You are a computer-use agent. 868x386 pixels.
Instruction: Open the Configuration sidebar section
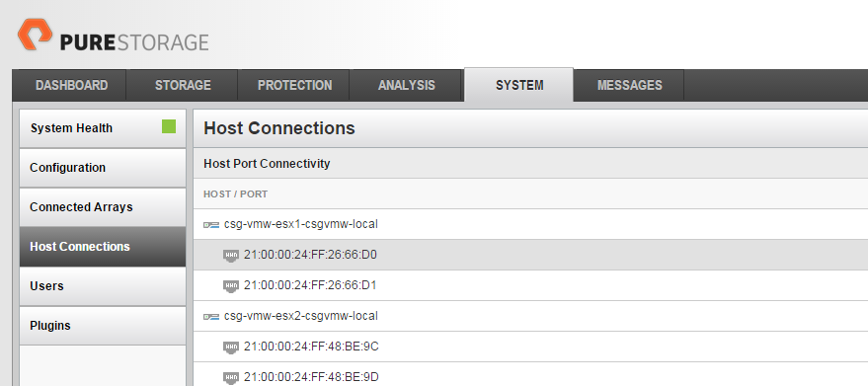pyautogui.click(x=103, y=168)
